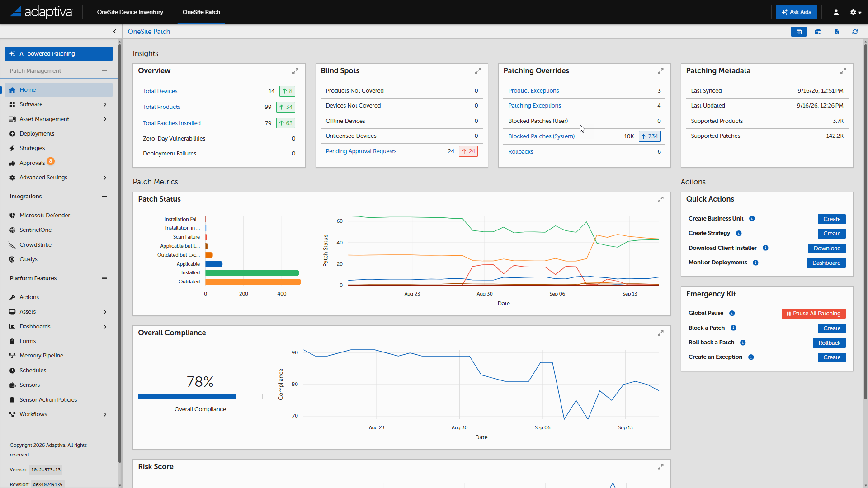Expand the Dashboards submenu
Screen dimensions: 868x488
pyautogui.click(x=105, y=327)
